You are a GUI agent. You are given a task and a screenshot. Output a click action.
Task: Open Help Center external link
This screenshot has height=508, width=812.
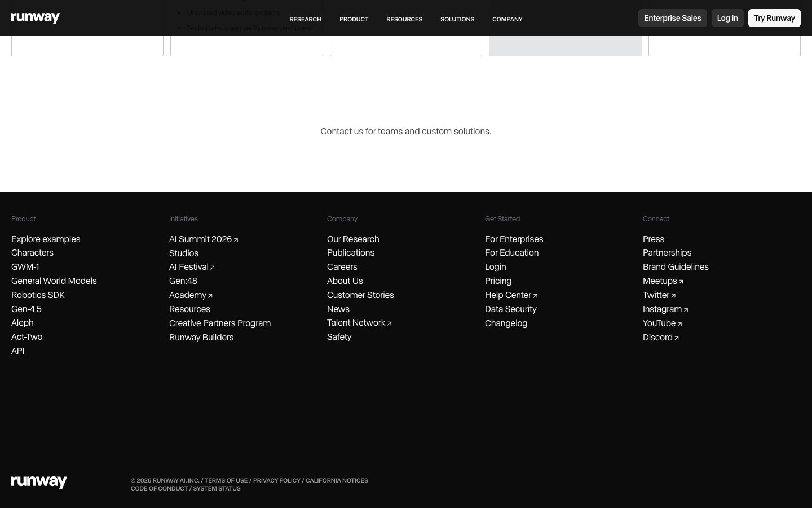coord(510,295)
